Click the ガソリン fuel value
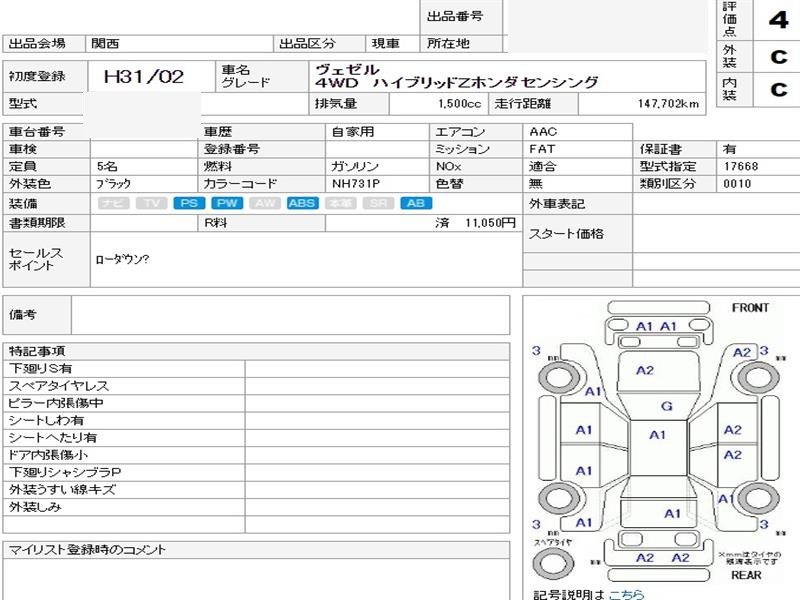Image resolution: width=800 pixels, height=600 pixels. click(x=355, y=166)
